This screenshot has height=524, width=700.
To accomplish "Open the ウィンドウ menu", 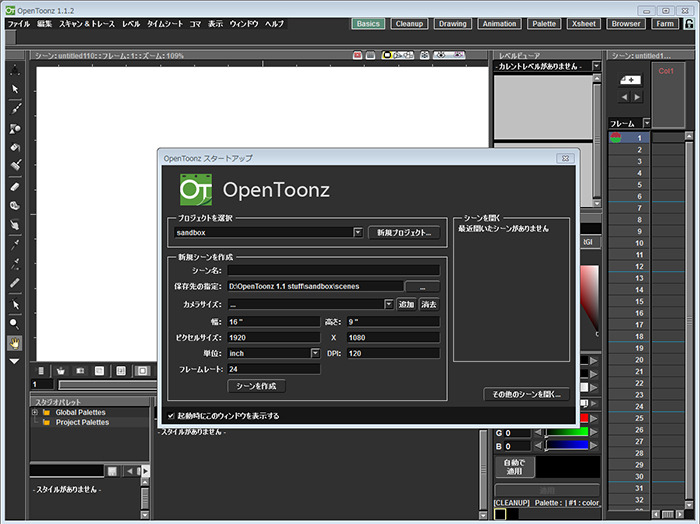I will [x=244, y=24].
